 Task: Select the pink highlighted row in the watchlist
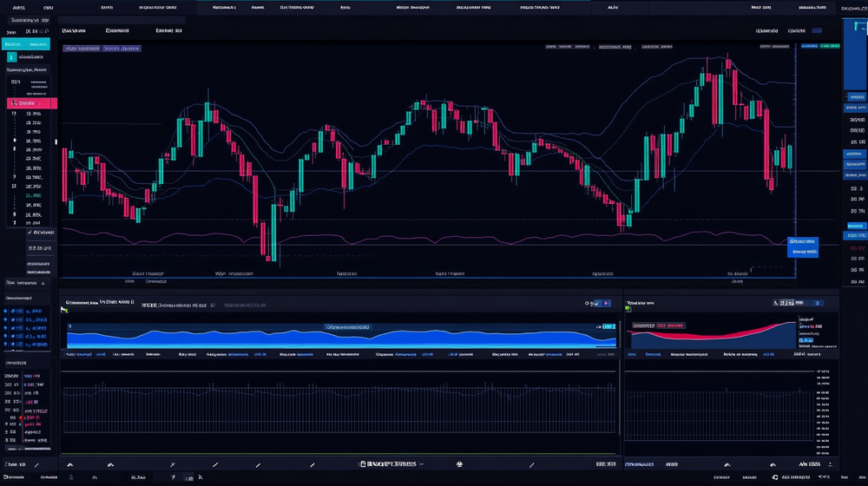click(x=31, y=102)
